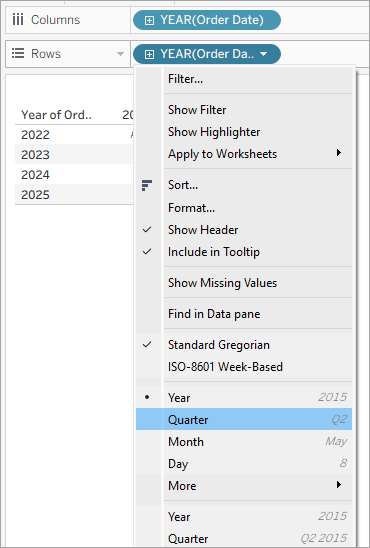Image resolution: width=370 pixels, height=548 pixels.
Task: Expand the plus icon on Rows YEAR pill
Action: coord(149,54)
